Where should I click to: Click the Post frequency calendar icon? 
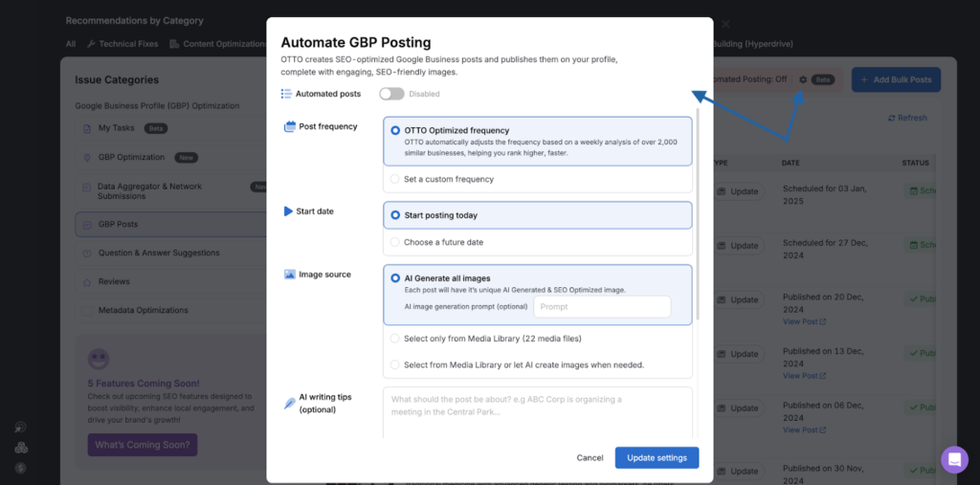[x=289, y=126]
